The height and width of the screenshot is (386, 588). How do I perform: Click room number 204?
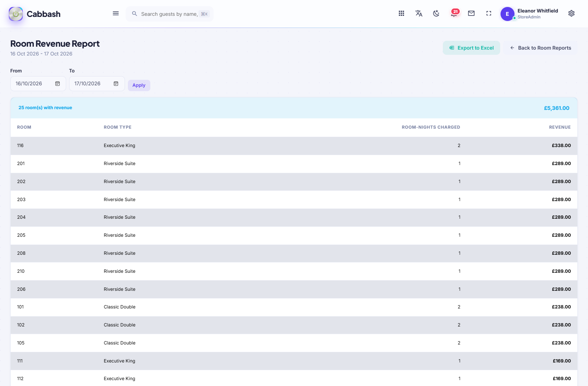(21, 217)
